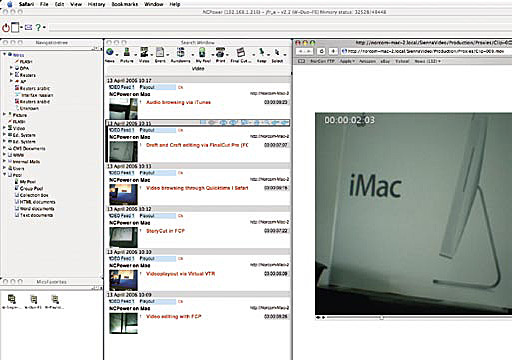Image resolution: width=512 pixels, height=360 pixels.
Task: Click the Safari address bar URL field
Action: 427,51
